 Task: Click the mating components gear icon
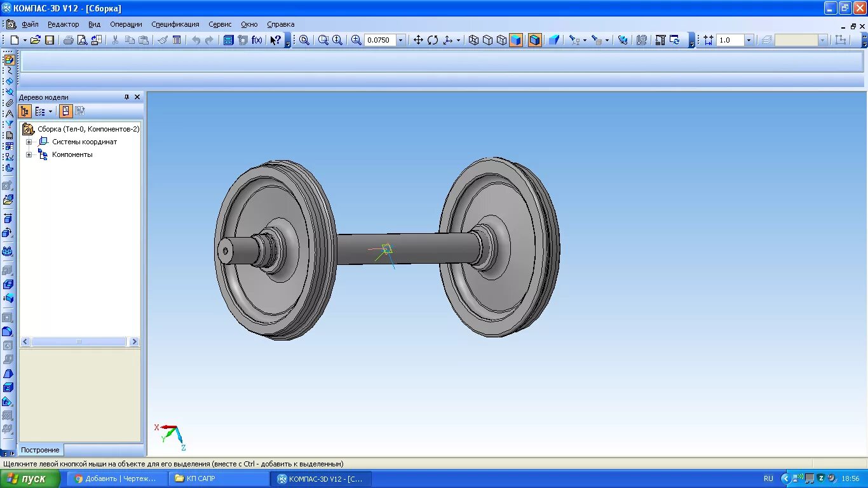click(8, 252)
